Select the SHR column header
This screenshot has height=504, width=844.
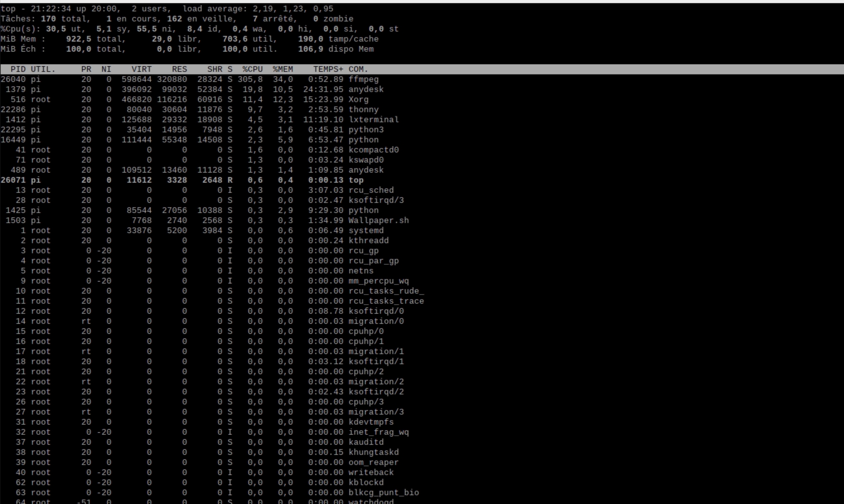coord(215,69)
